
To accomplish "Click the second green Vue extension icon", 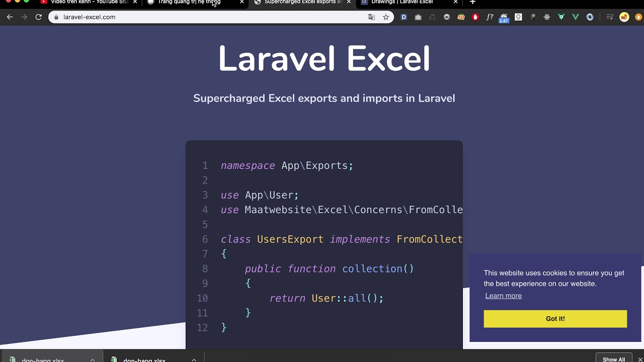I will point(576,17).
